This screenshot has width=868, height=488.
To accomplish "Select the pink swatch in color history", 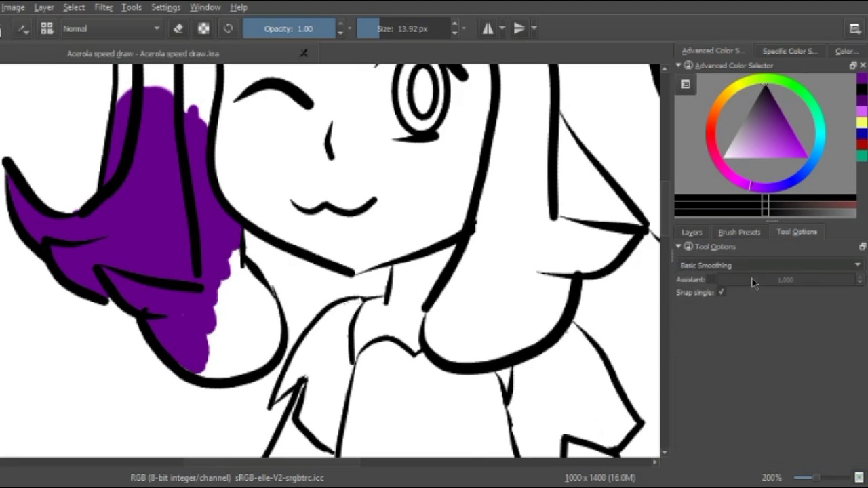I will pos(862,111).
